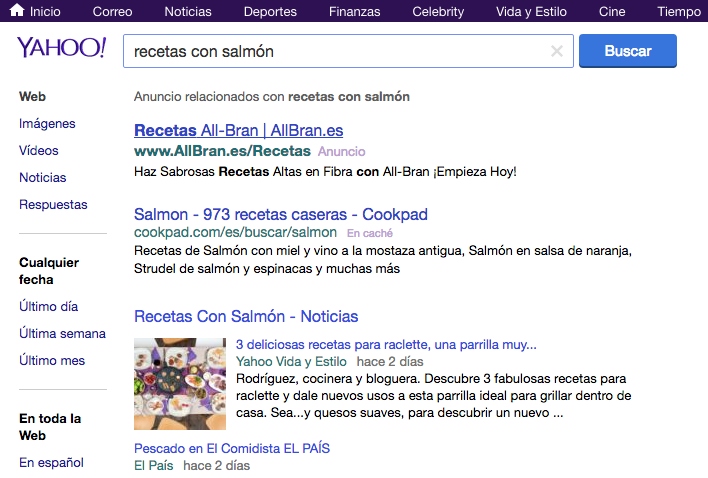Click www.AllBran.es/Recetas URL
The height and width of the screenshot is (478, 708).
coord(222,151)
